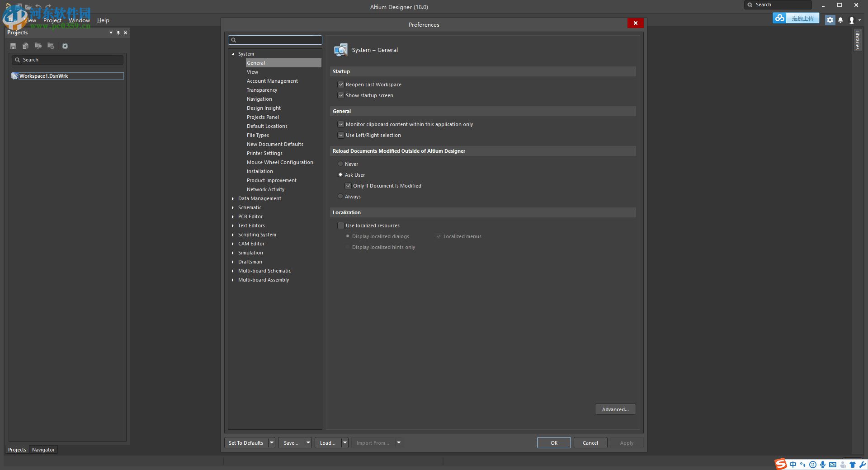Screen dimensions: 868x470
Task: Open the Libraries side panel tab
Action: click(x=857, y=40)
